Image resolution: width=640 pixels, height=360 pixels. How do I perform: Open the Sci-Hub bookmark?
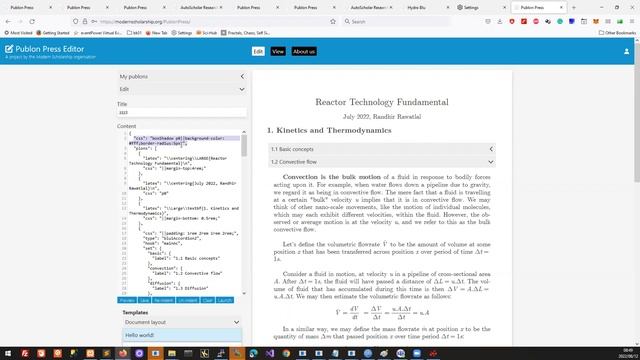207,33
